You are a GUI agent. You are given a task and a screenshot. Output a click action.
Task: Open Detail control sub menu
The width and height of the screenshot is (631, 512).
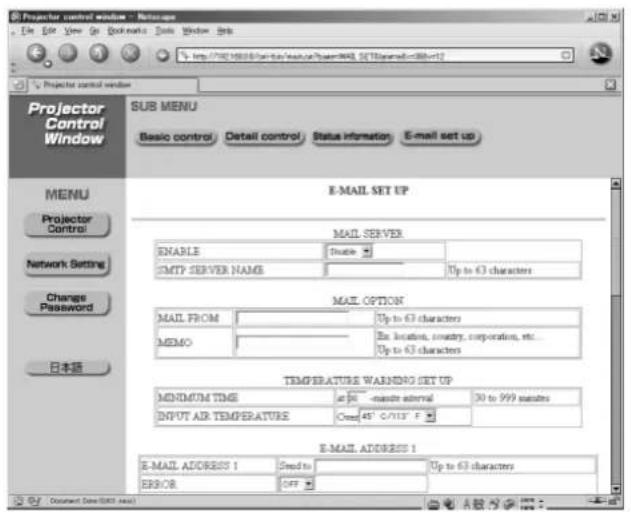click(x=263, y=137)
